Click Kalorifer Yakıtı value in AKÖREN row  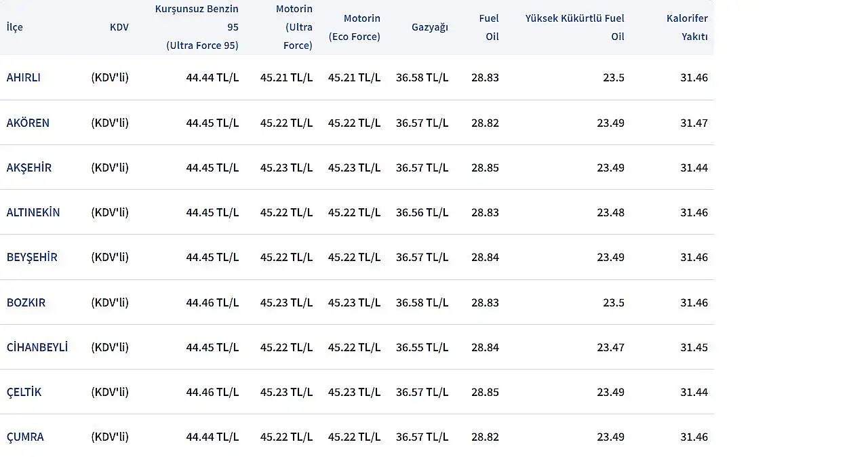pyautogui.click(x=694, y=123)
